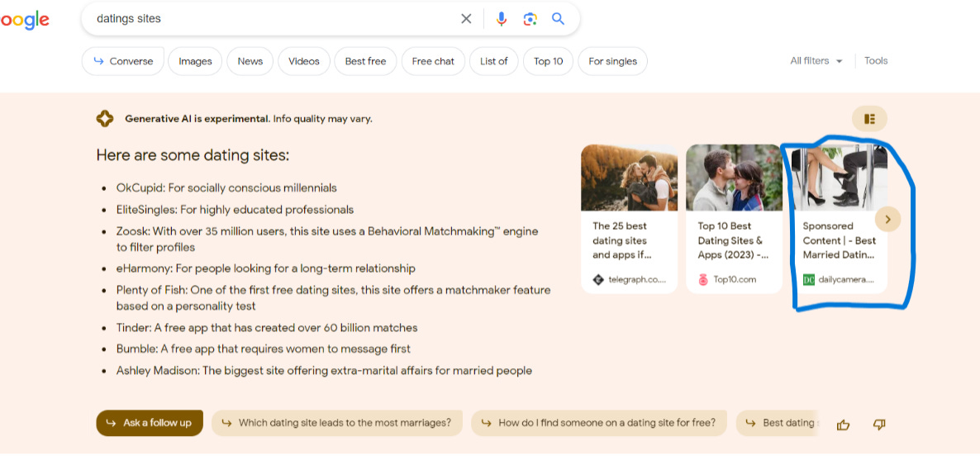Open the Tools option

[876, 60]
